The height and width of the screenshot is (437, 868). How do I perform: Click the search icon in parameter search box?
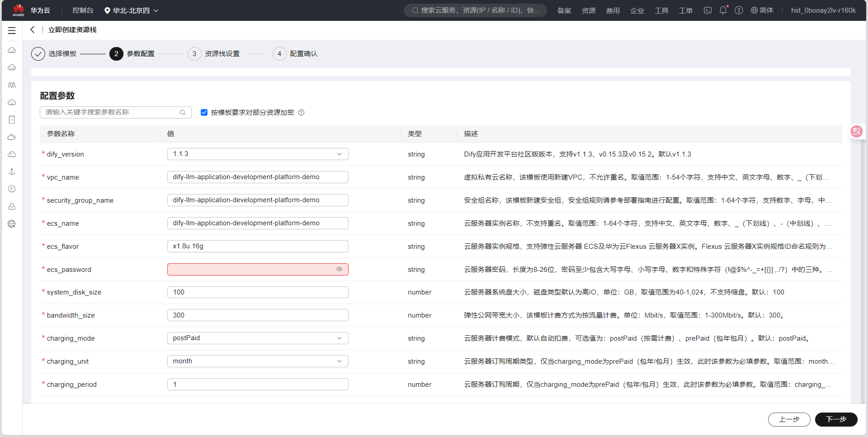pyautogui.click(x=183, y=113)
